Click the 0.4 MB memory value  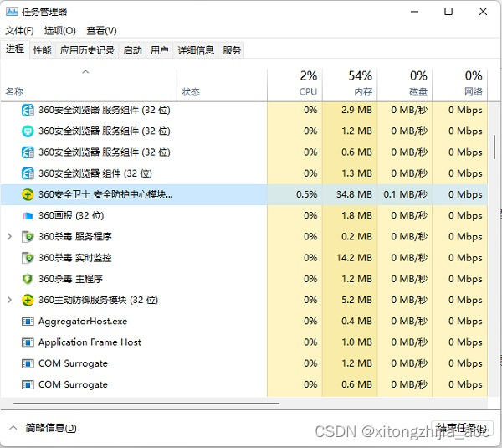tap(356, 321)
